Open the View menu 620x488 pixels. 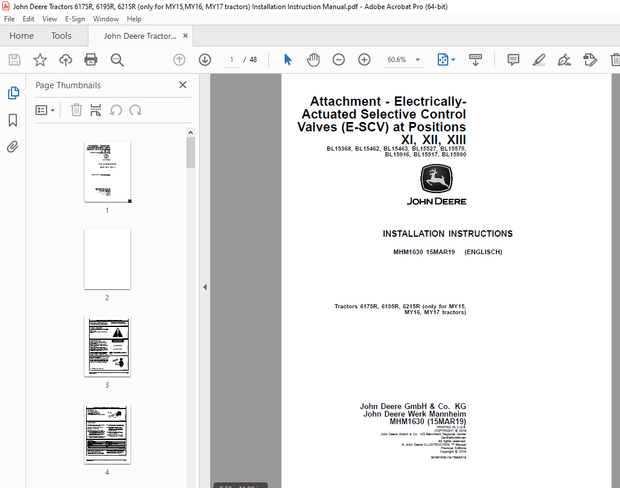click(x=49, y=19)
